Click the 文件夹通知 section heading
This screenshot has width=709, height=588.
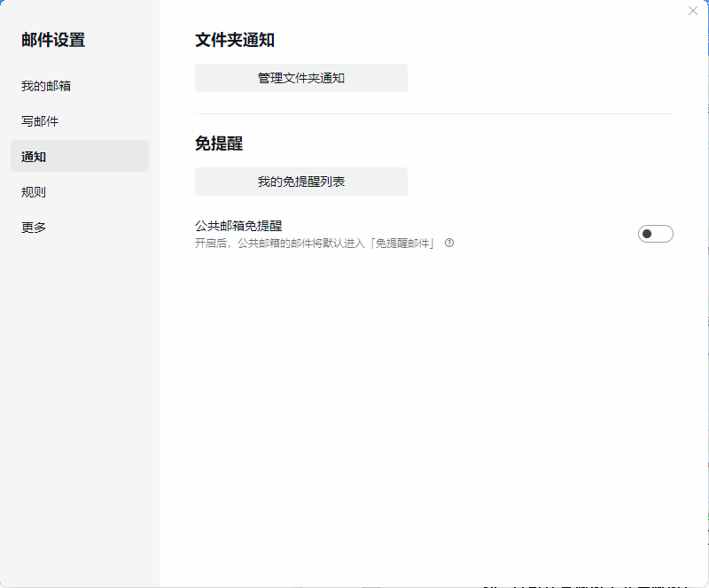(x=234, y=40)
